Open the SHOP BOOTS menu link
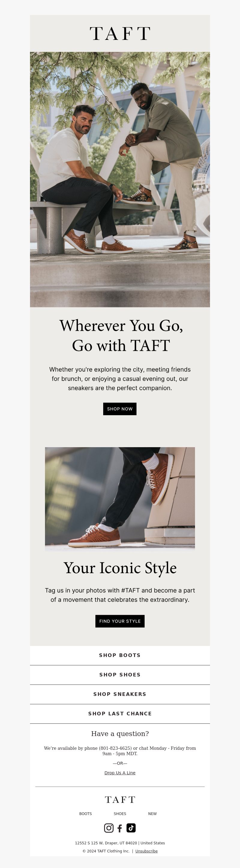Screen dimensions: 240x868 pyautogui.click(x=120, y=655)
